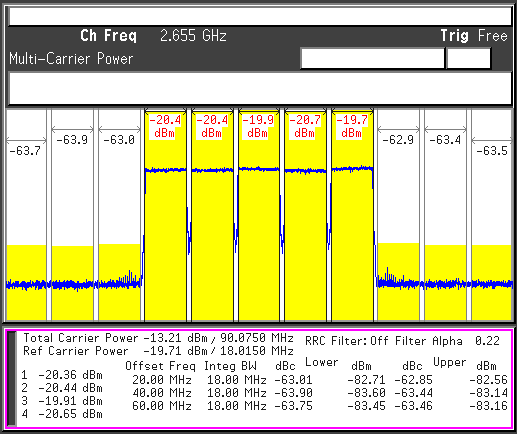Click RRC Filter: Off setting
The image size is (517, 434).
[347, 341]
